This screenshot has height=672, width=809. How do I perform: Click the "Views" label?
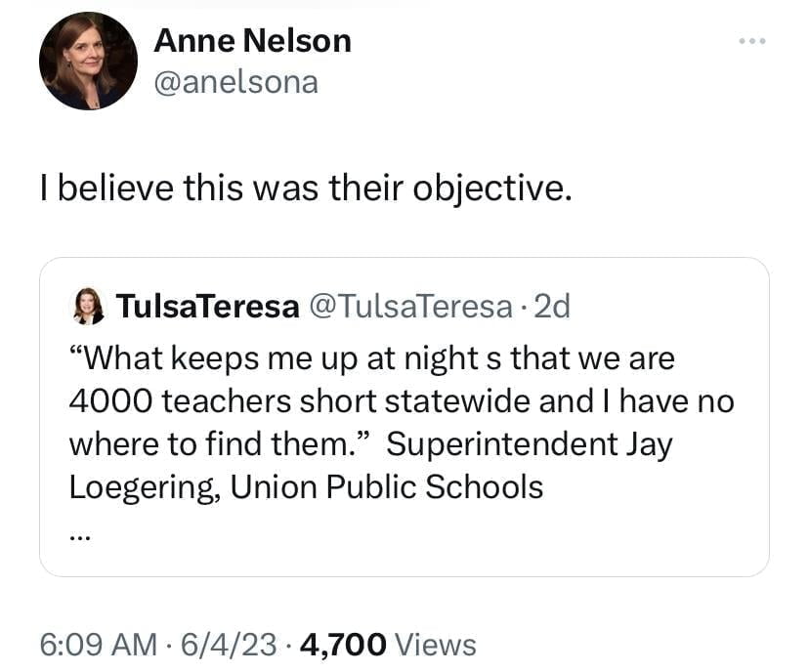[437, 644]
